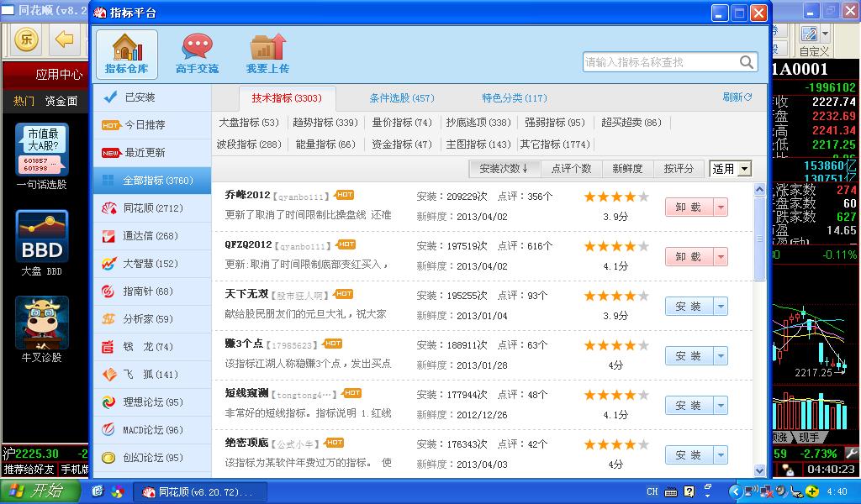Click the 自定义 toolbar icon in 同花顺 window
This screenshot has height=504, width=861.
click(809, 34)
